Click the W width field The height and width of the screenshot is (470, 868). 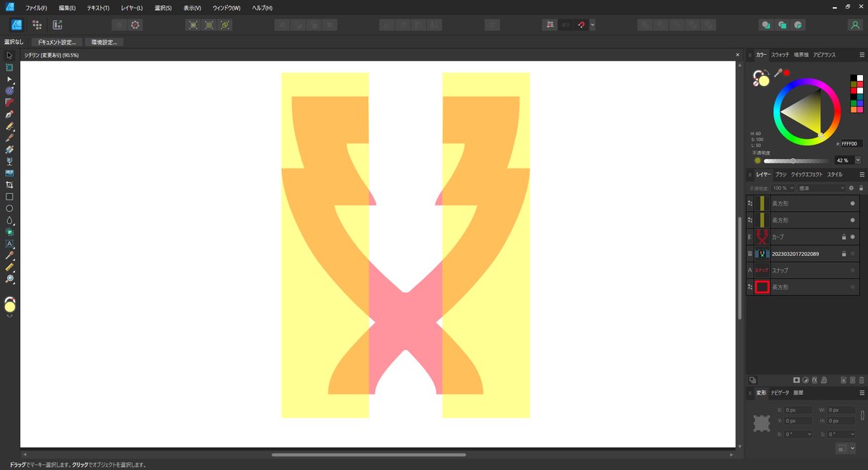tap(842, 410)
